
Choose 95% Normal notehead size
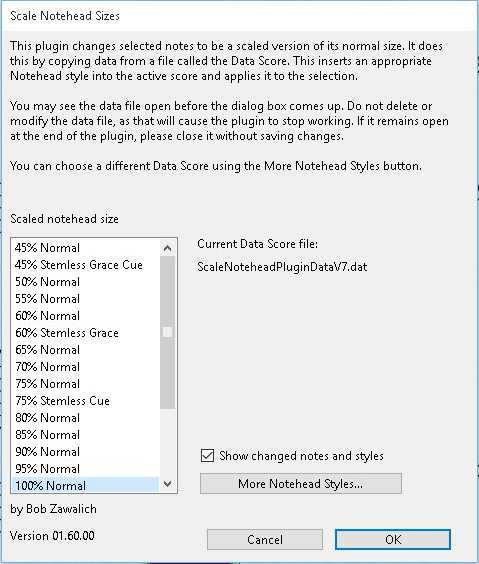pos(86,468)
